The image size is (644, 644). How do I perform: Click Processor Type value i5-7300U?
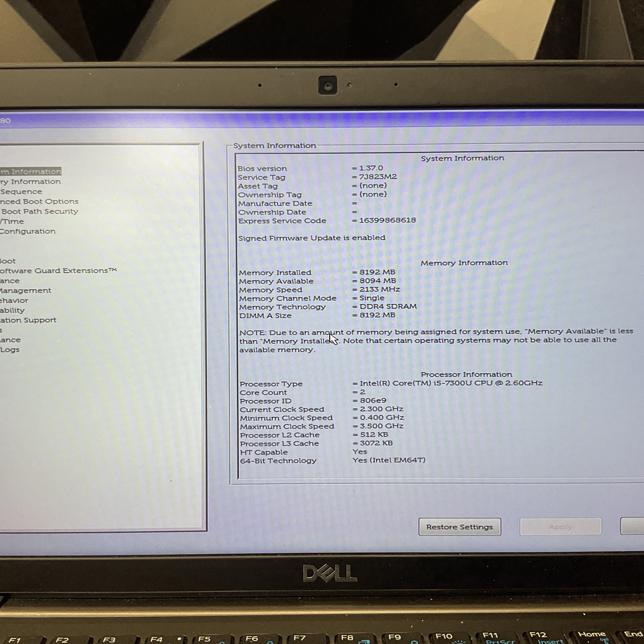click(x=451, y=383)
